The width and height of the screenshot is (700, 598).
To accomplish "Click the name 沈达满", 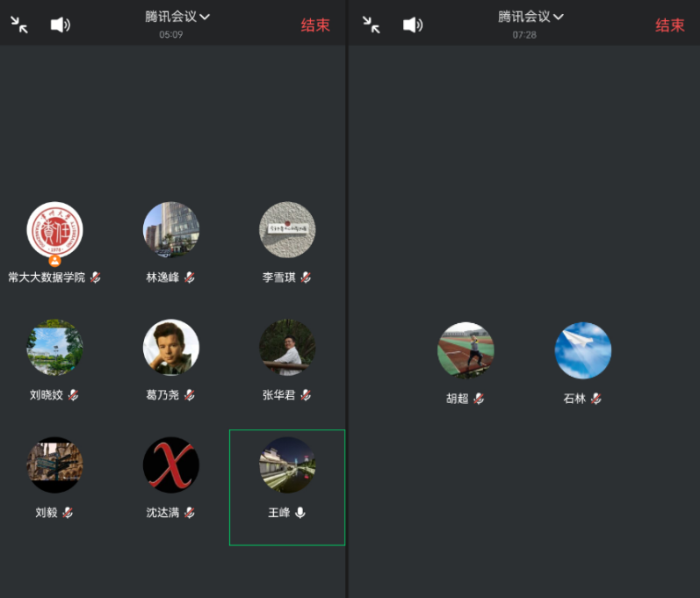I will [x=162, y=512].
